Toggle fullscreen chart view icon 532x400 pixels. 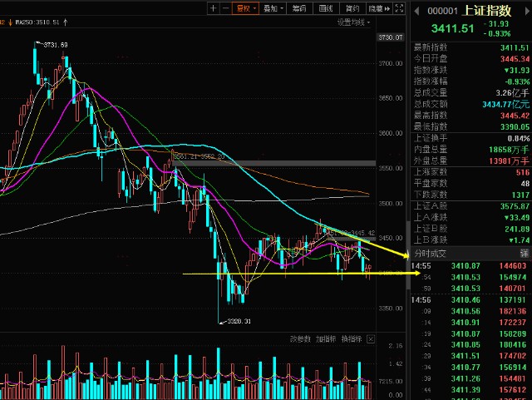coord(399,8)
